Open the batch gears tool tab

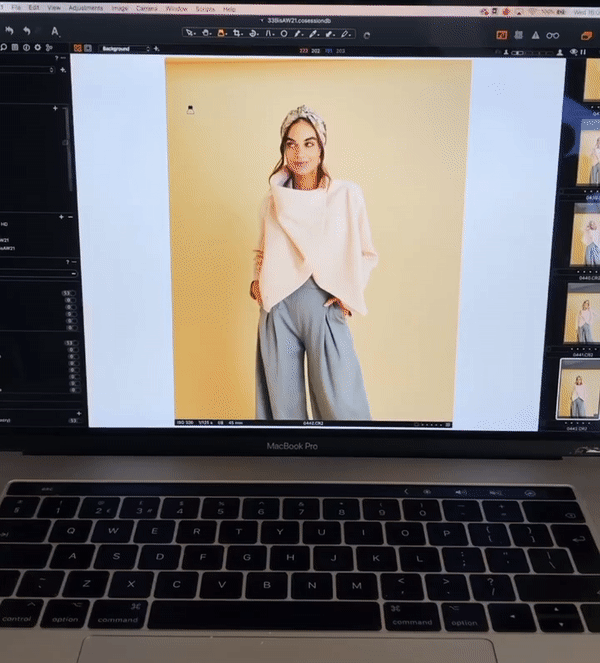(x=49, y=48)
